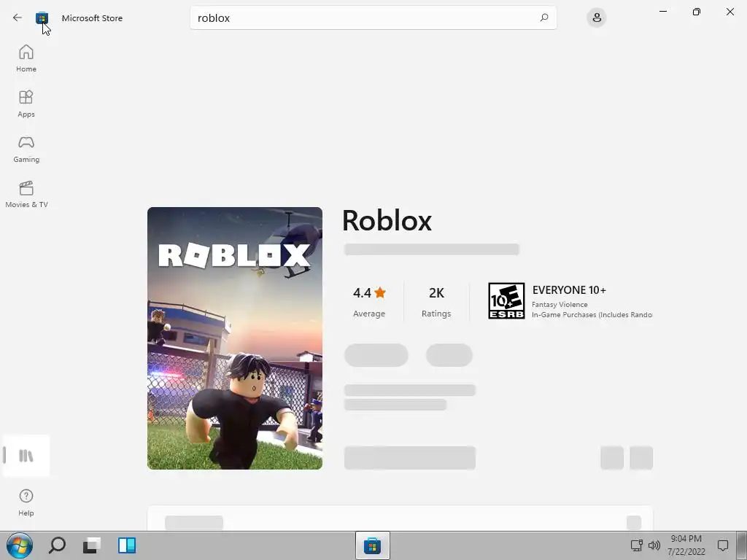747x560 pixels.
Task: Open the user account profile icon
Action: (597, 17)
